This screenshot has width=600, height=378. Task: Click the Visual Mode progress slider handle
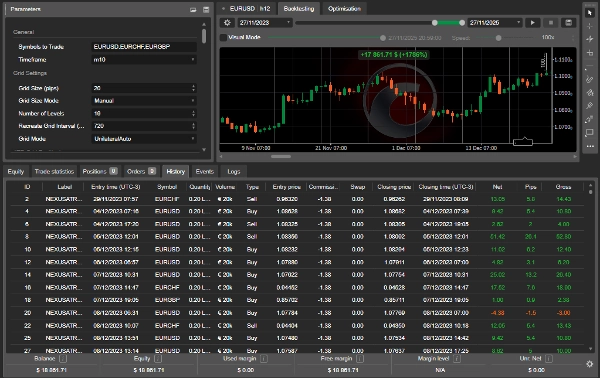[x=383, y=38]
